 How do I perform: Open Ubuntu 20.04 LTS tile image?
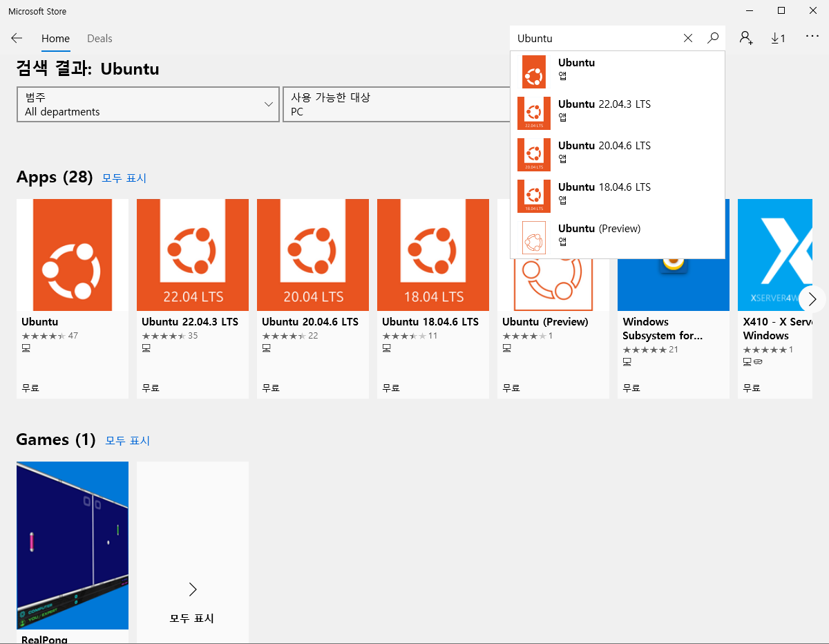click(313, 255)
